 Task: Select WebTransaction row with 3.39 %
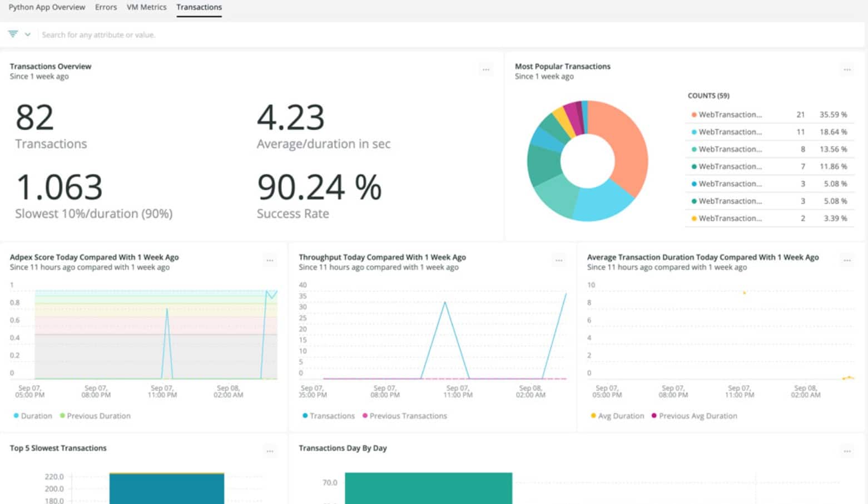(x=770, y=218)
